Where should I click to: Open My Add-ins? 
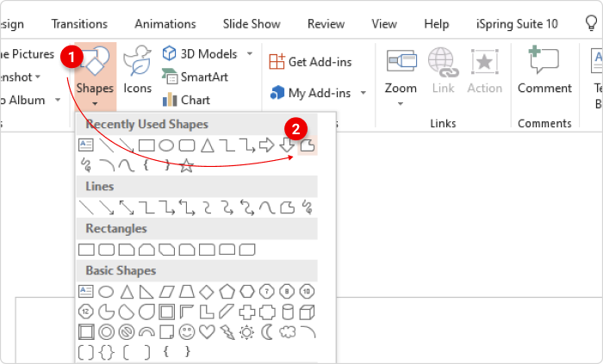click(x=311, y=93)
